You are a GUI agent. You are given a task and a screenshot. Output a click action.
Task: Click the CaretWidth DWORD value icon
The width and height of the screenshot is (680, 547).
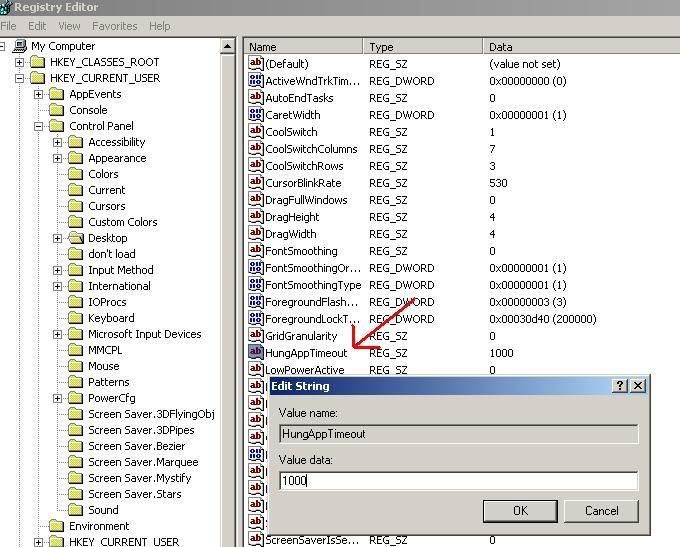click(255, 115)
